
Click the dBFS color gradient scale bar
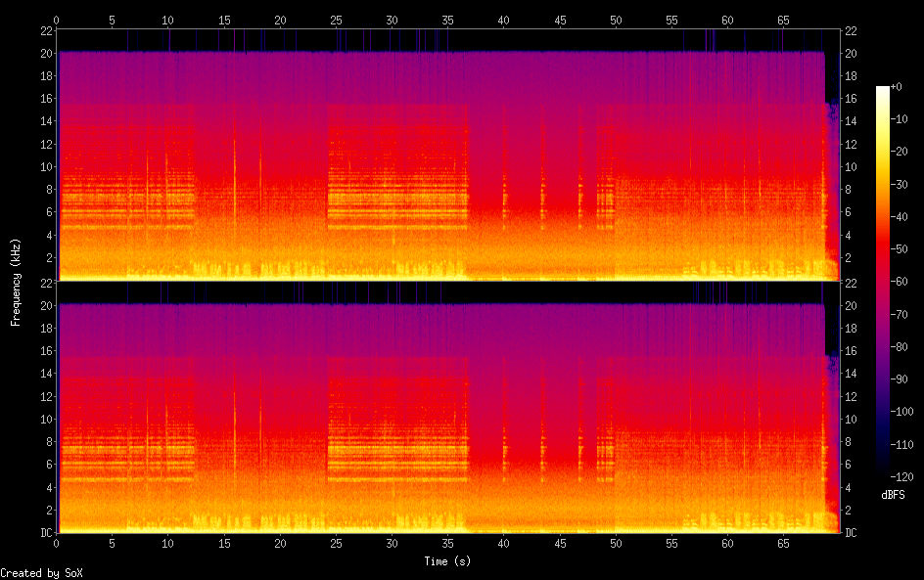pos(883,282)
